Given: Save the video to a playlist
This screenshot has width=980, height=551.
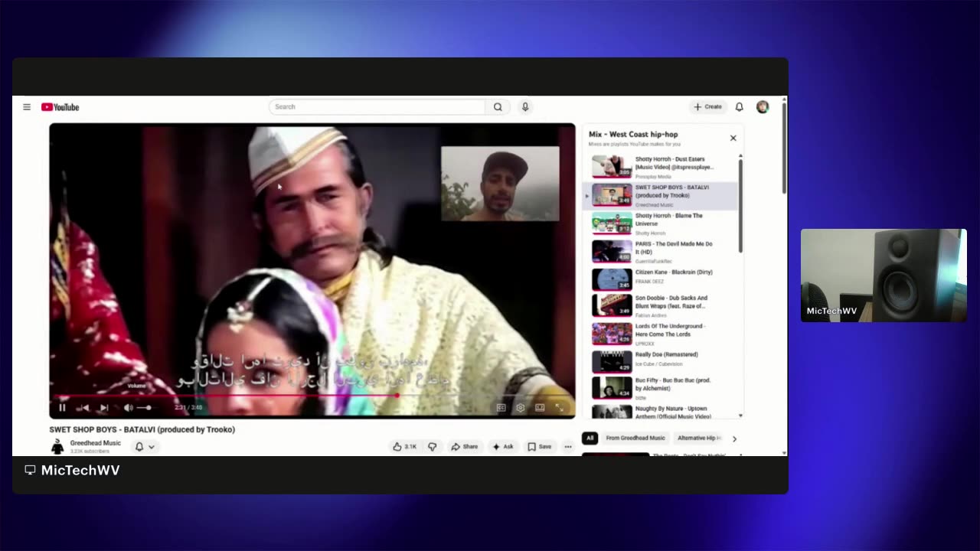Looking at the screenshot, I should [x=540, y=447].
